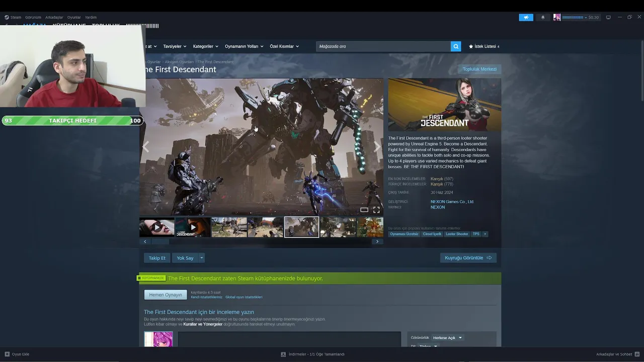Click Yok Say button

(x=185, y=258)
